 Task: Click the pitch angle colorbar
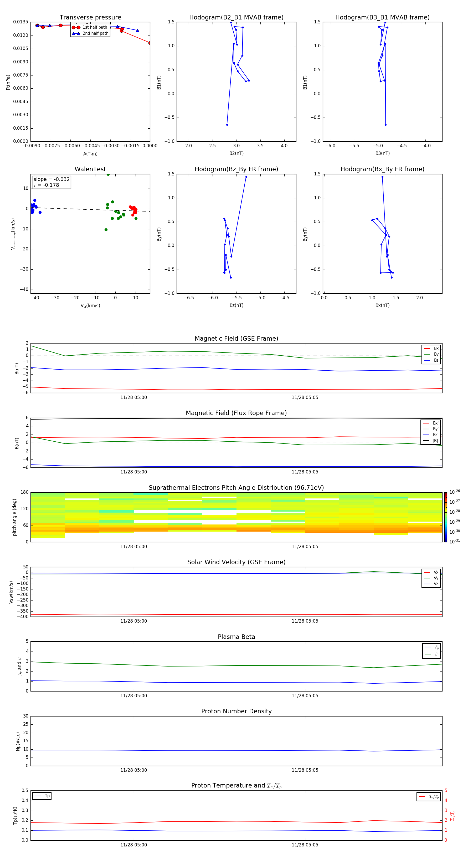446,517
